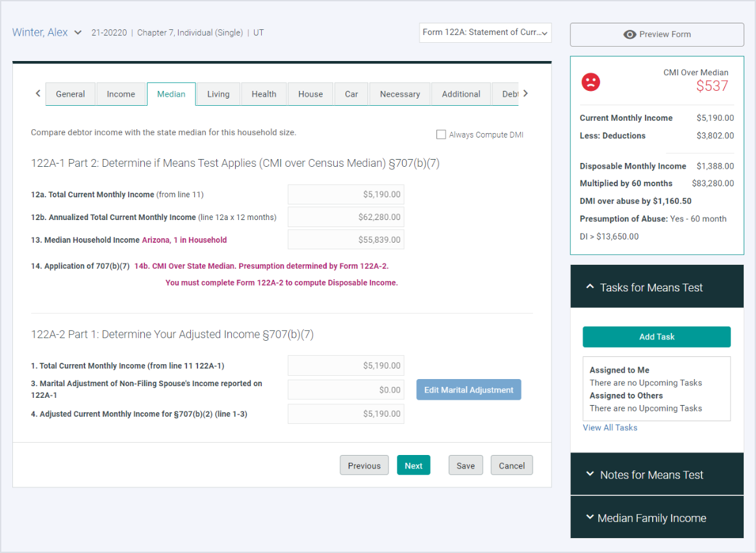This screenshot has height=553, width=756.
Task: Go to the Necessary tab
Action: click(x=399, y=94)
